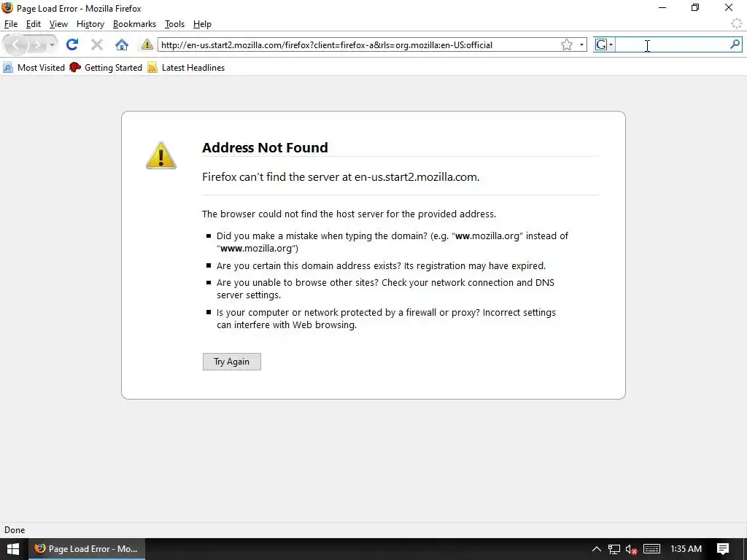Open the Google search engine selector

(x=605, y=44)
